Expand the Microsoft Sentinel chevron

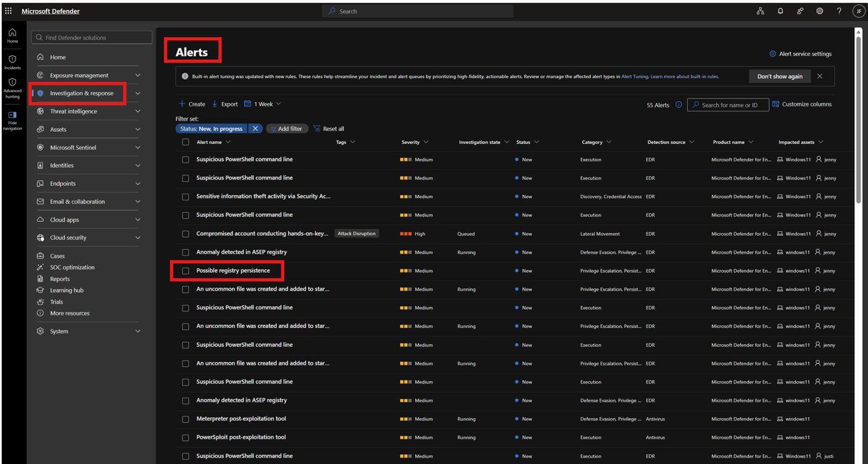point(138,147)
